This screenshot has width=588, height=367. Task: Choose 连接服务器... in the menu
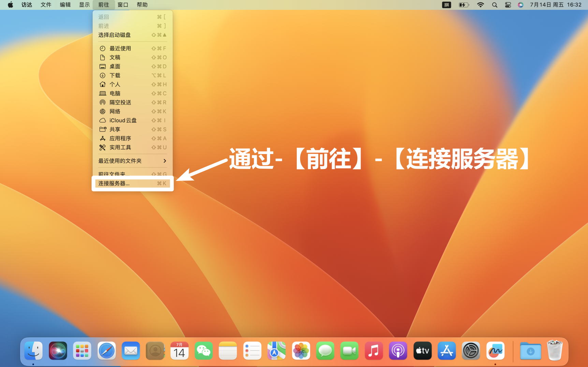[132, 183]
